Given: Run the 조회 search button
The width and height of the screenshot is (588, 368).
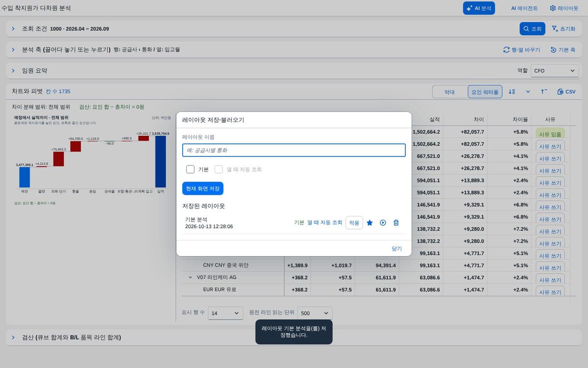Looking at the screenshot, I should [532, 29].
